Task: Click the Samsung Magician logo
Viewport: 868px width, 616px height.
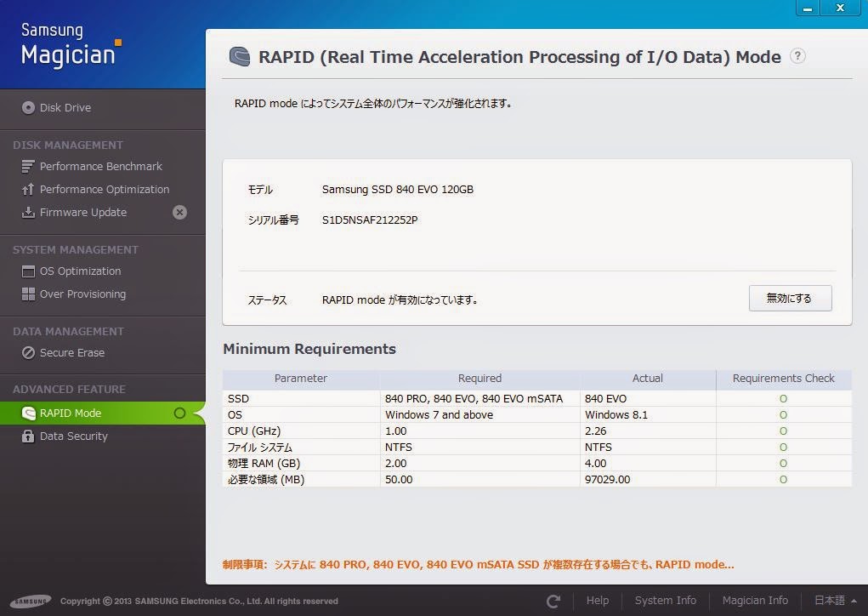Action: coord(71,45)
